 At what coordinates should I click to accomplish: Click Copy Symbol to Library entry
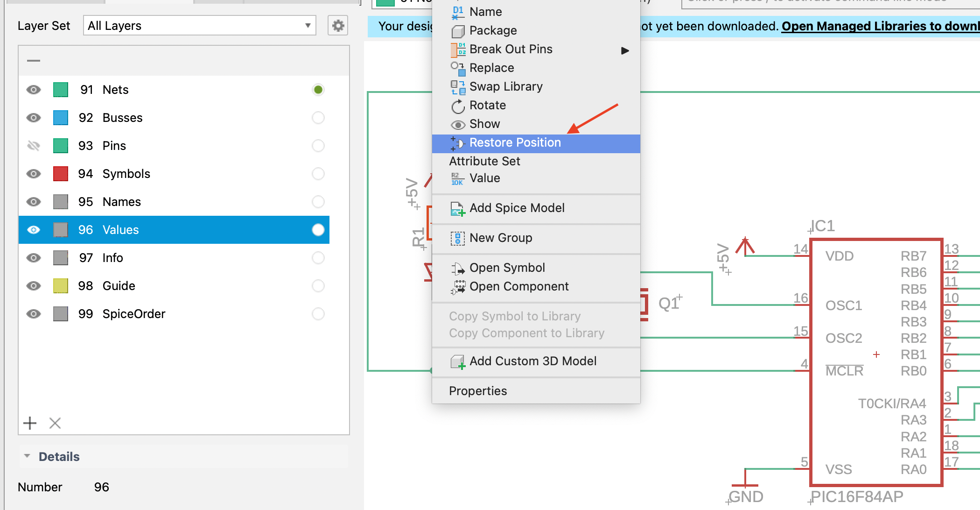(x=515, y=317)
